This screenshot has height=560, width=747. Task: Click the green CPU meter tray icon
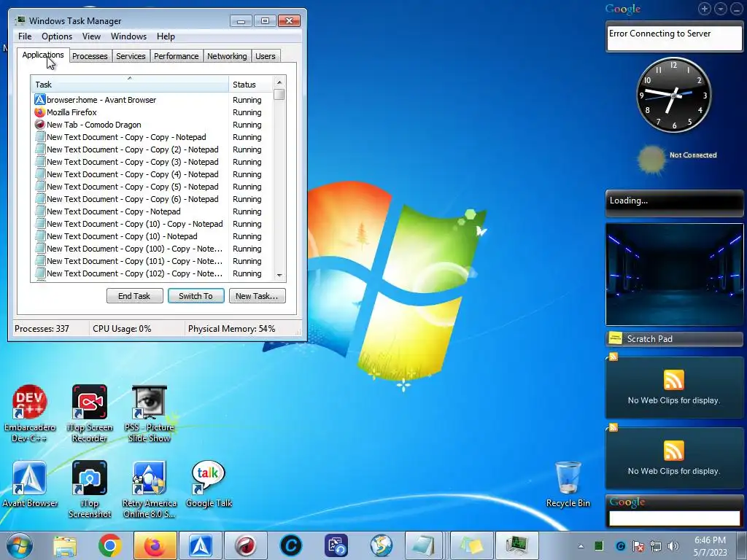click(x=599, y=546)
